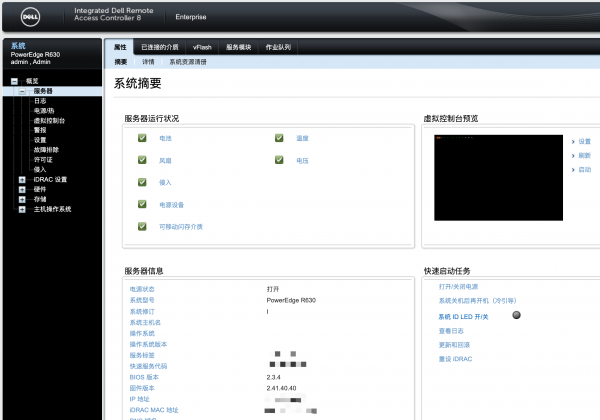Image resolution: width=600 pixels, height=420 pixels.
Task: Open the 服务模块 tab
Action: click(x=238, y=47)
